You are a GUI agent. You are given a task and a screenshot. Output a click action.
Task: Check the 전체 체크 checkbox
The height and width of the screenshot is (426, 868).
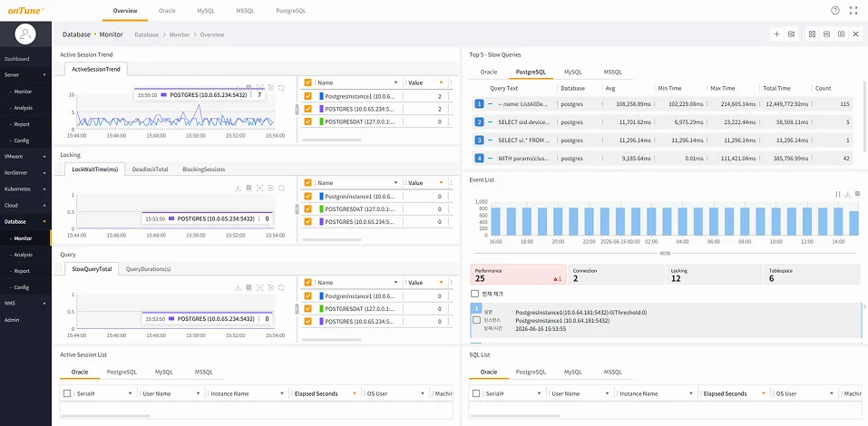click(x=474, y=294)
